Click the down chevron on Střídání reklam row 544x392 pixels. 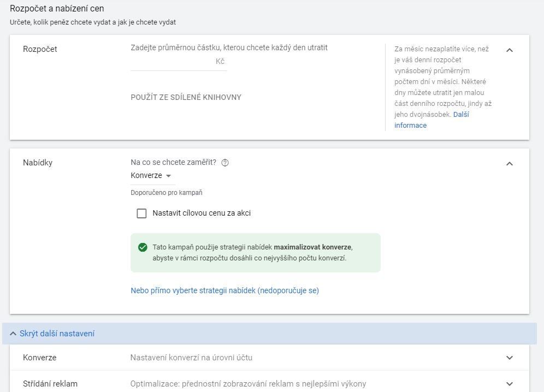pyautogui.click(x=509, y=384)
